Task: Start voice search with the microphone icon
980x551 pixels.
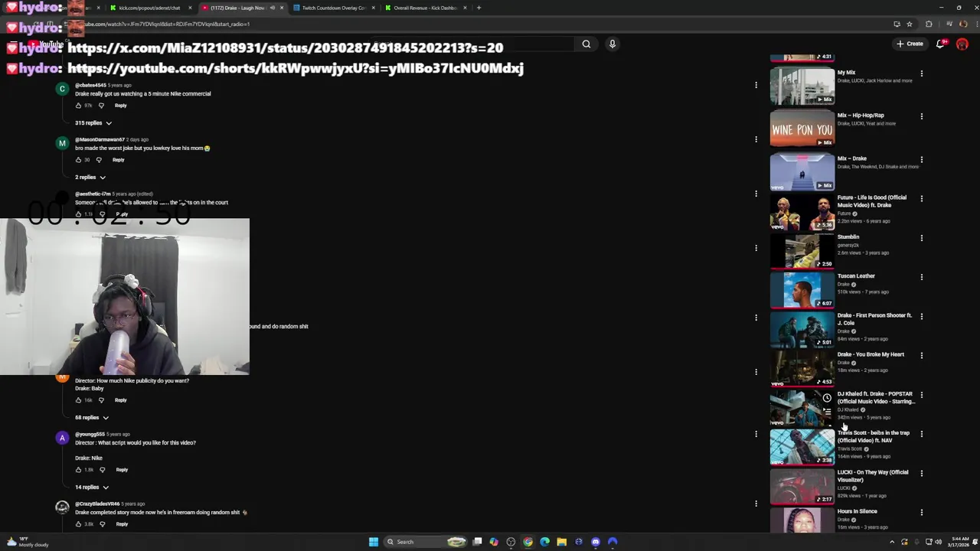Action: (x=612, y=44)
